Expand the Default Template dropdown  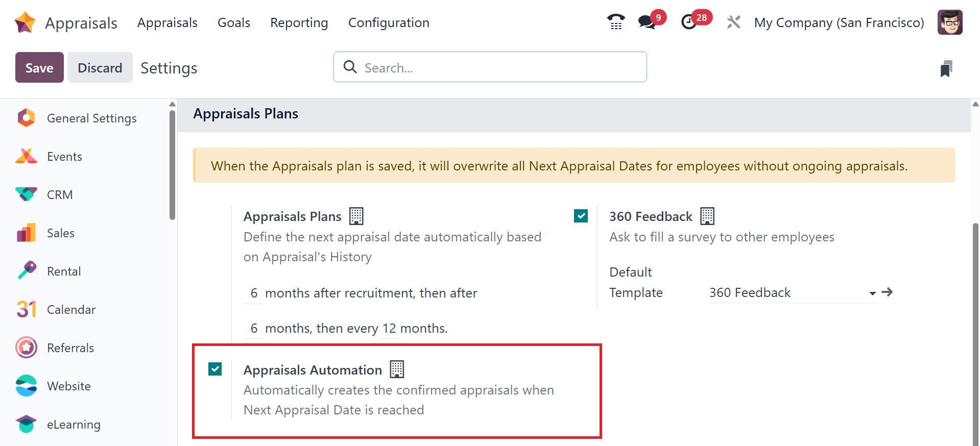[872, 293]
